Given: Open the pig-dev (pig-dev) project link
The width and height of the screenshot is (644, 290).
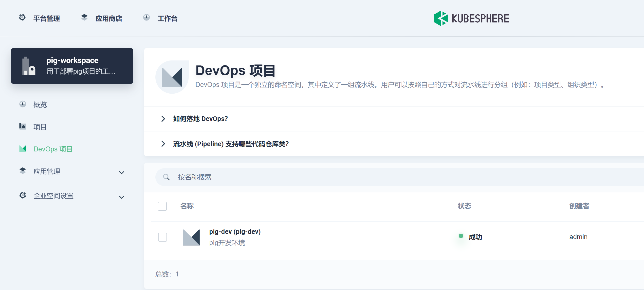Looking at the screenshot, I should point(235,232).
